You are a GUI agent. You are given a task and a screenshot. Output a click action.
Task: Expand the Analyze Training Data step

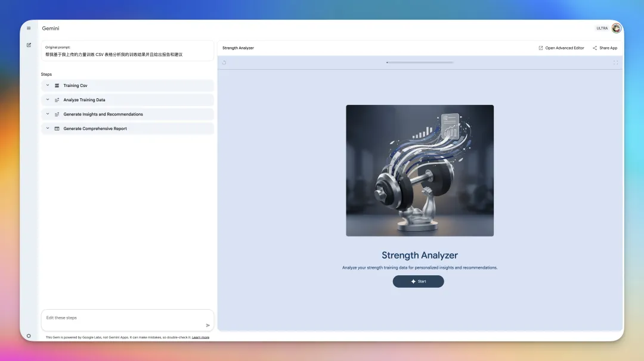[x=48, y=99]
